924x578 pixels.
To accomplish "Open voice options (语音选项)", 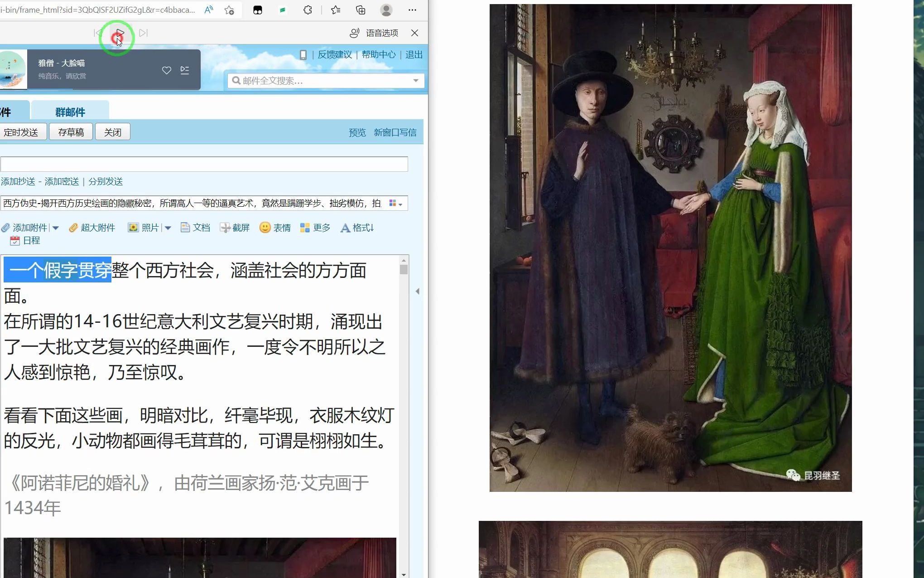I will [x=374, y=33].
